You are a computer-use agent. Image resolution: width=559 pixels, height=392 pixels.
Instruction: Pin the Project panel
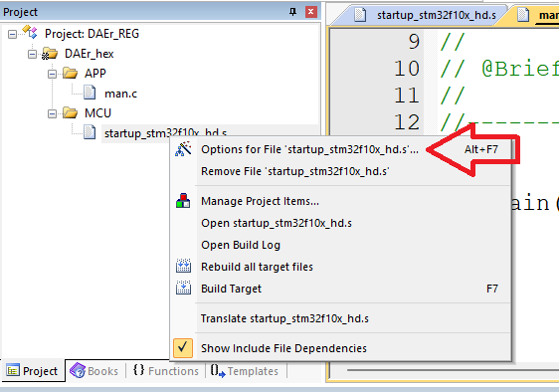coord(292,12)
